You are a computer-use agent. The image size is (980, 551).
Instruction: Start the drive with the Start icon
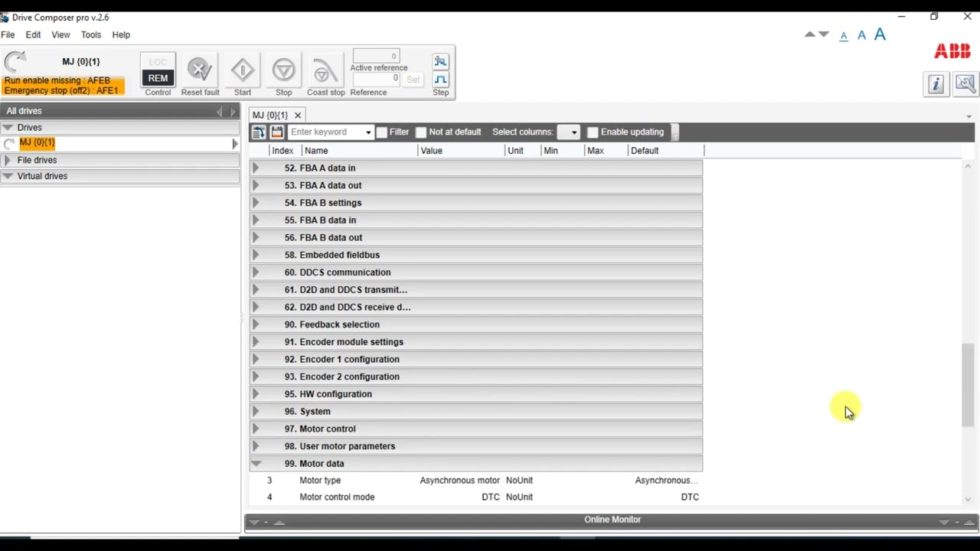(243, 70)
